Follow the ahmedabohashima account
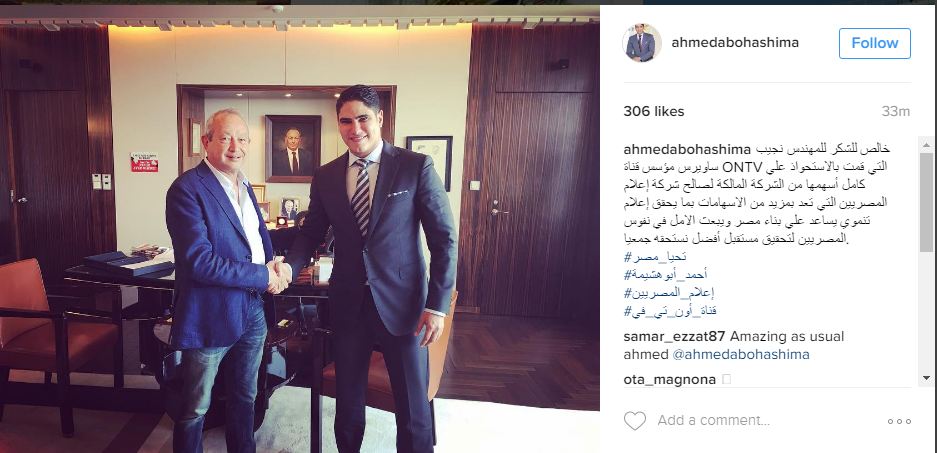The image size is (937, 453). (874, 43)
